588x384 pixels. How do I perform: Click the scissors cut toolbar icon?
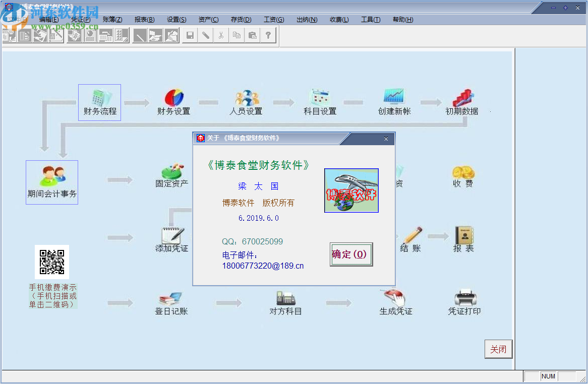(x=221, y=35)
